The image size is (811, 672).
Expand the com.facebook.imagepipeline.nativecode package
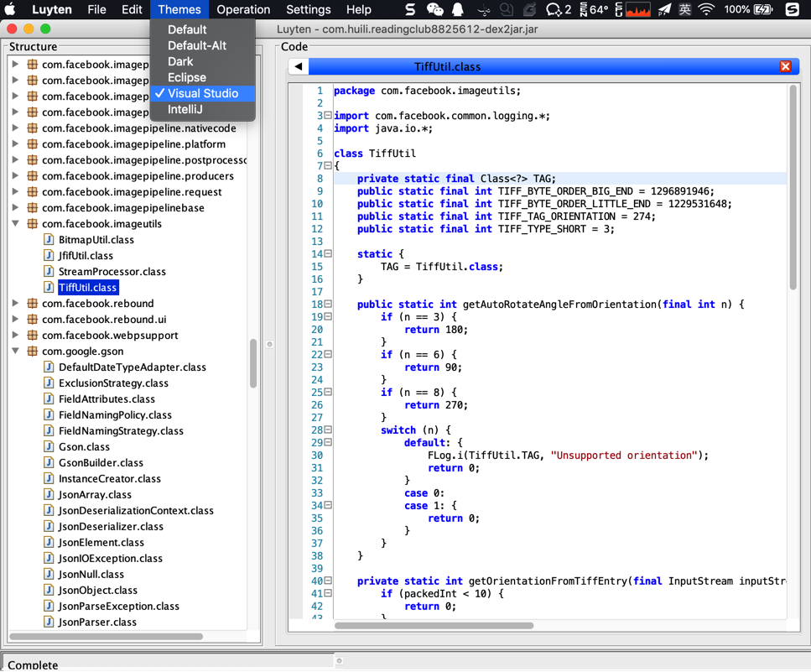point(16,128)
